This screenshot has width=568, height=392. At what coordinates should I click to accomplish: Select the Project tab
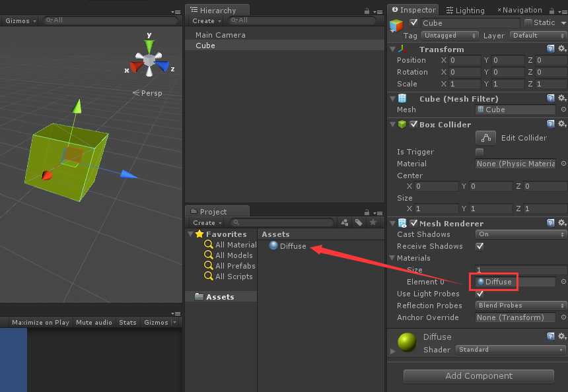pyautogui.click(x=217, y=212)
